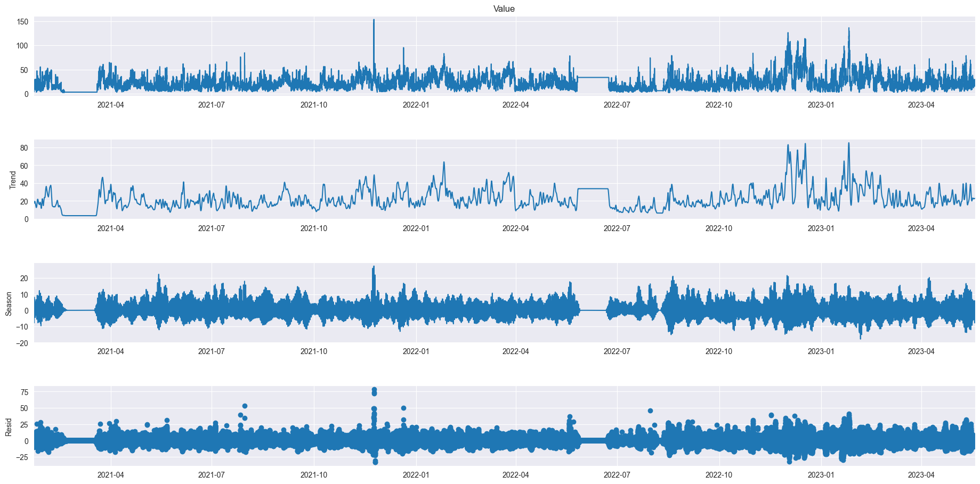Click the 'Season' y-axis label
The image size is (980, 484).
[x=9, y=303]
